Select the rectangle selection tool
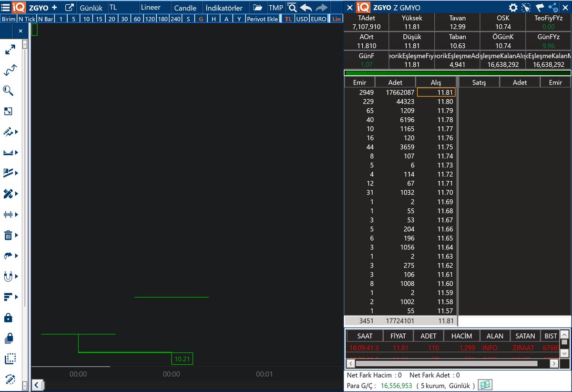This screenshot has height=392, width=572. [10, 358]
